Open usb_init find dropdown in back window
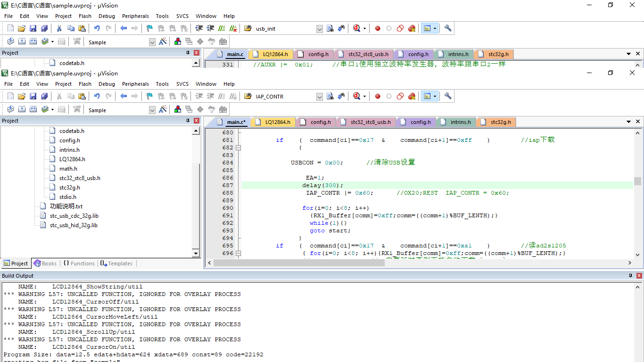 [320, 29]
